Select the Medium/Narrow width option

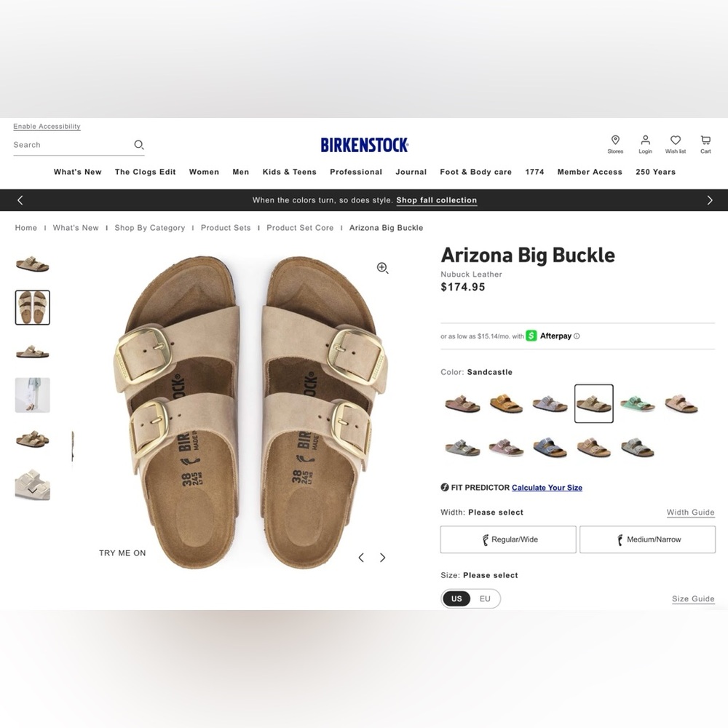tap(647, 539)
